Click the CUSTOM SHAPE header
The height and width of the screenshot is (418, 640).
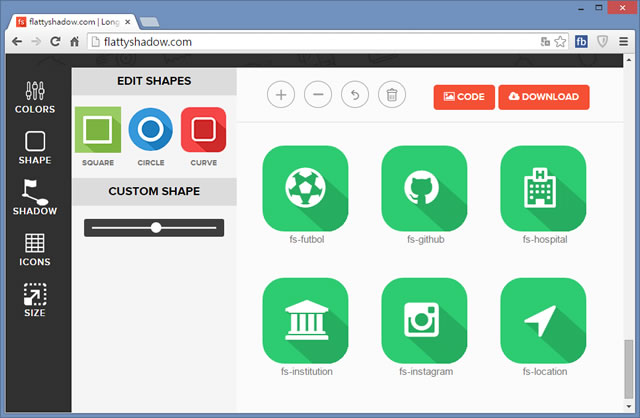(154, 191)
